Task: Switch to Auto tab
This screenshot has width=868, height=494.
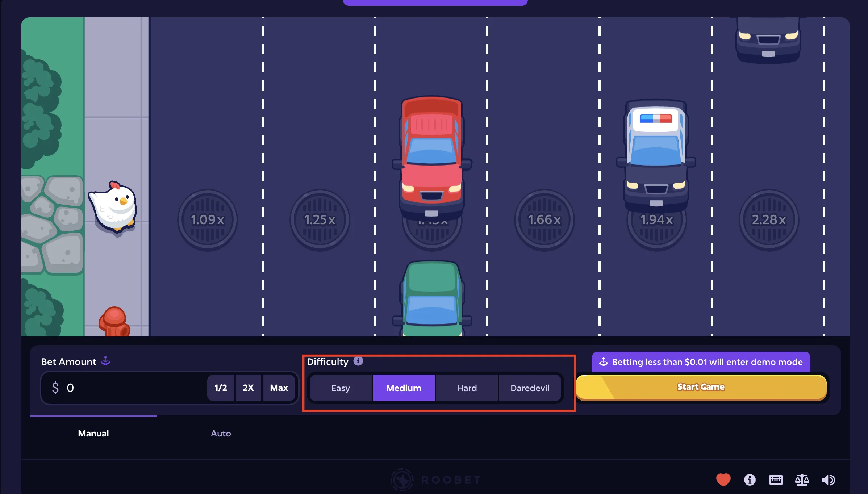Action: point(221,433)
